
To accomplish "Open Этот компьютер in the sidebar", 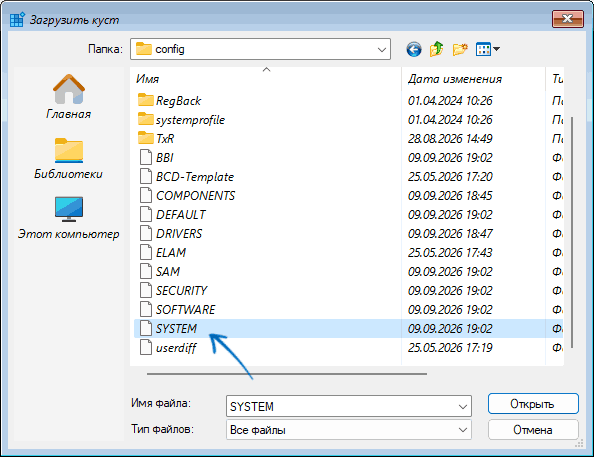I will coord(69,218).
